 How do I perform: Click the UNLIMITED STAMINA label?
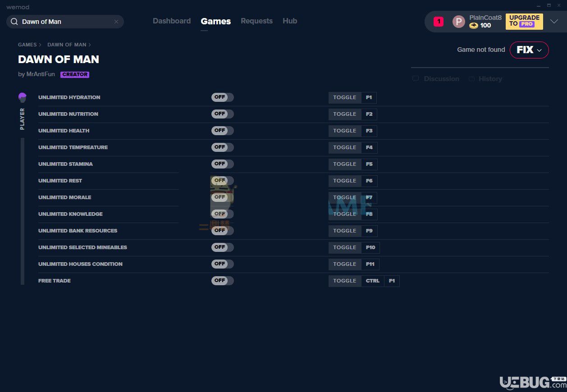pyautogui.click(x=65, y=164)
